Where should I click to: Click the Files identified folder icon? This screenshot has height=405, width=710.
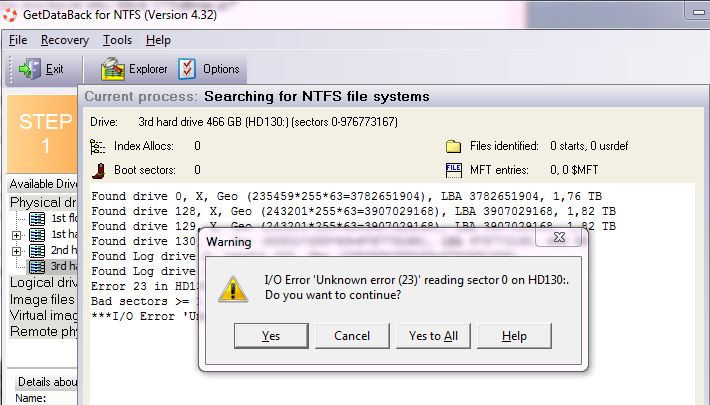point(453,146)
